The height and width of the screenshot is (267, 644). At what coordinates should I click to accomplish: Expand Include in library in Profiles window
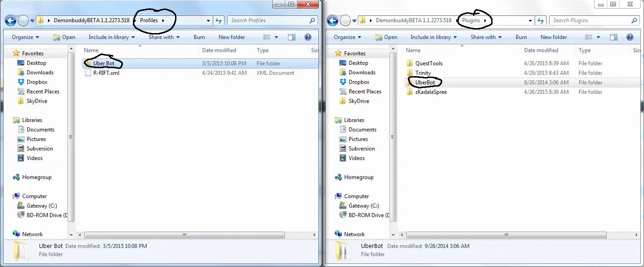[112, 37]
